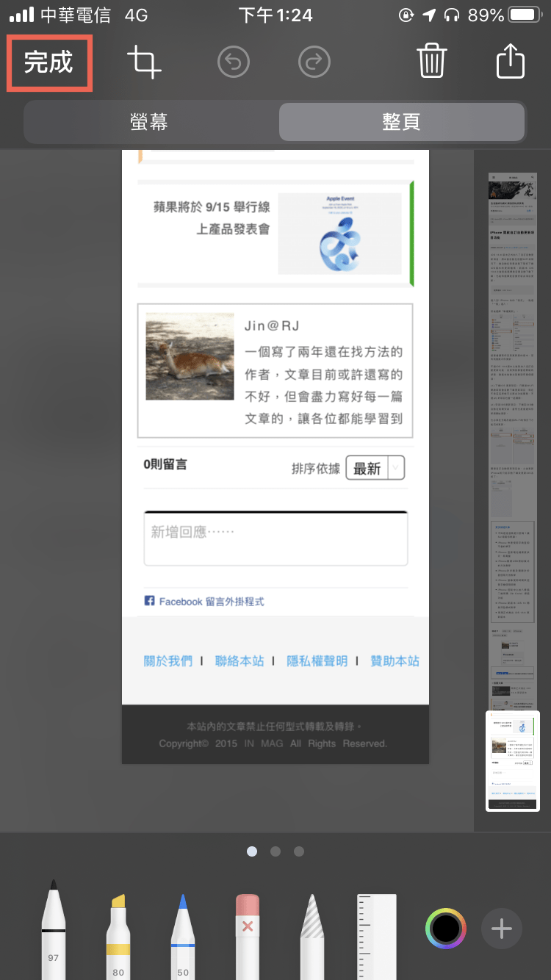Go to third tool page dot
Screen dimensions: 551x980
tap(299, 851)
